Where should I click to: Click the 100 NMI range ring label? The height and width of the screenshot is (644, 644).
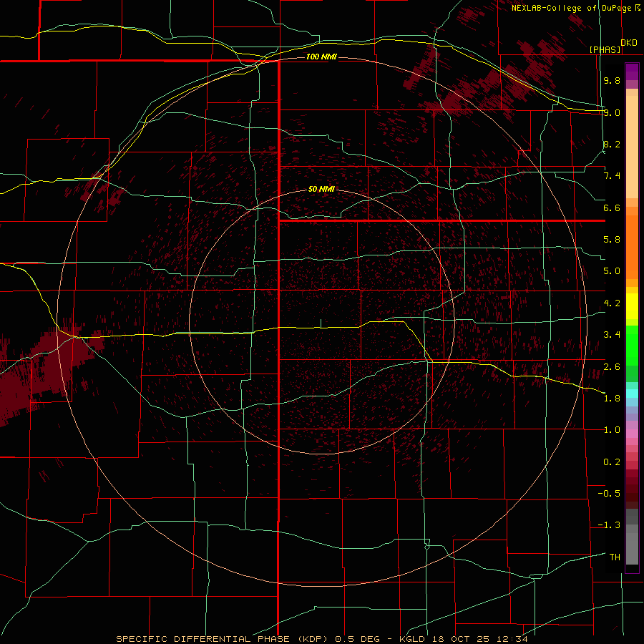pos(321,57)
